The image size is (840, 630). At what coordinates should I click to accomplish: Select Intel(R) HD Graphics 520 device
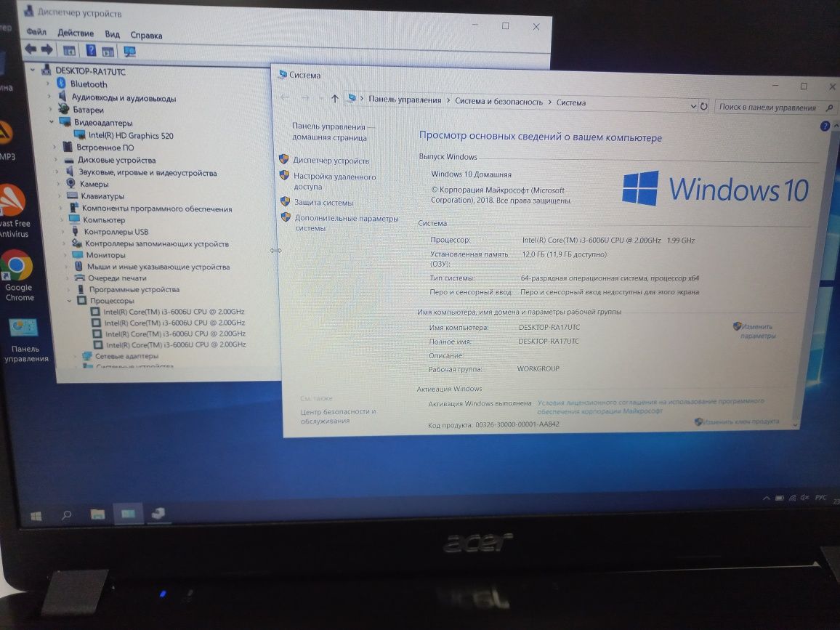coord(131,136)
